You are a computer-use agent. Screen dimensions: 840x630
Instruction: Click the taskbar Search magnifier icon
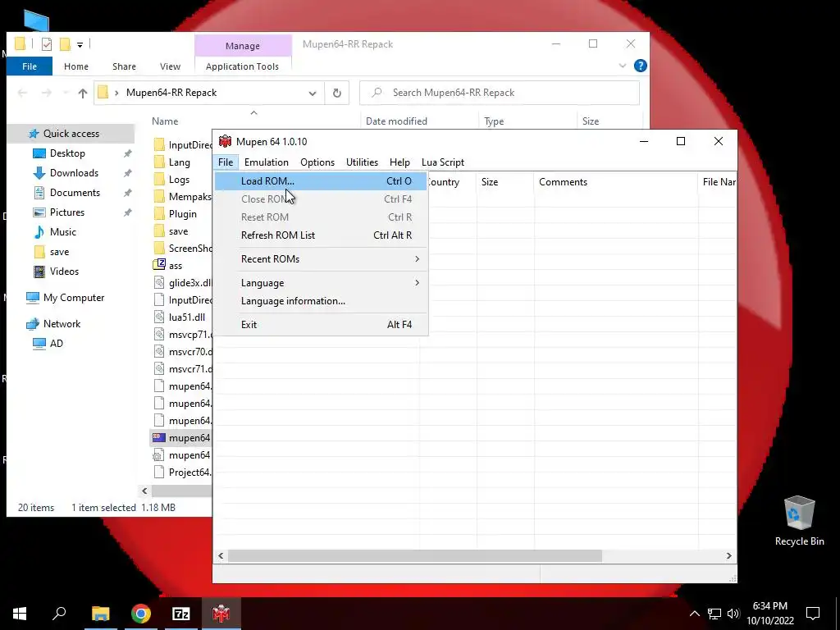59,614
